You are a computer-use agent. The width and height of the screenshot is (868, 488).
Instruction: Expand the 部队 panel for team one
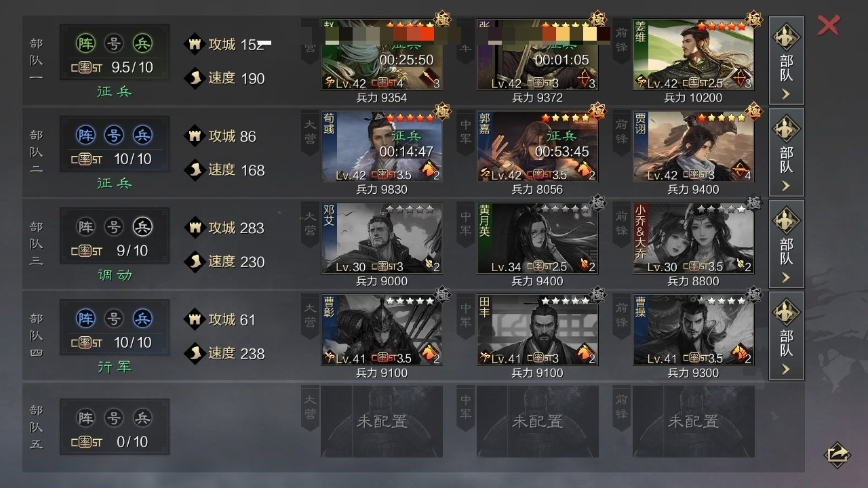coord(787,60)
